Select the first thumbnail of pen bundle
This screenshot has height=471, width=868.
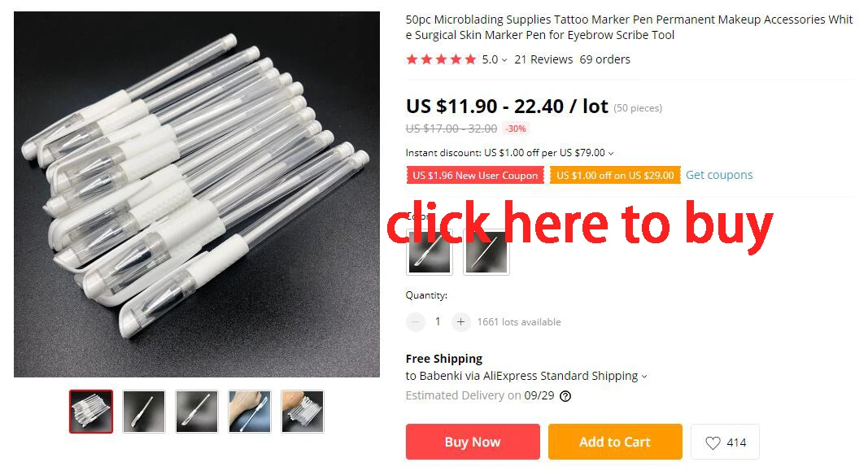coord(91,412)
